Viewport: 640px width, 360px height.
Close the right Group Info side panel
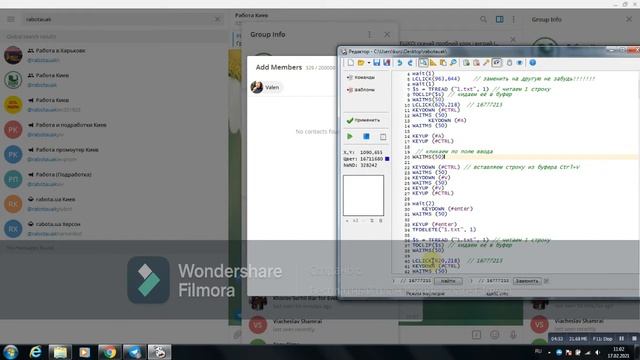click(x=629, y=19)
